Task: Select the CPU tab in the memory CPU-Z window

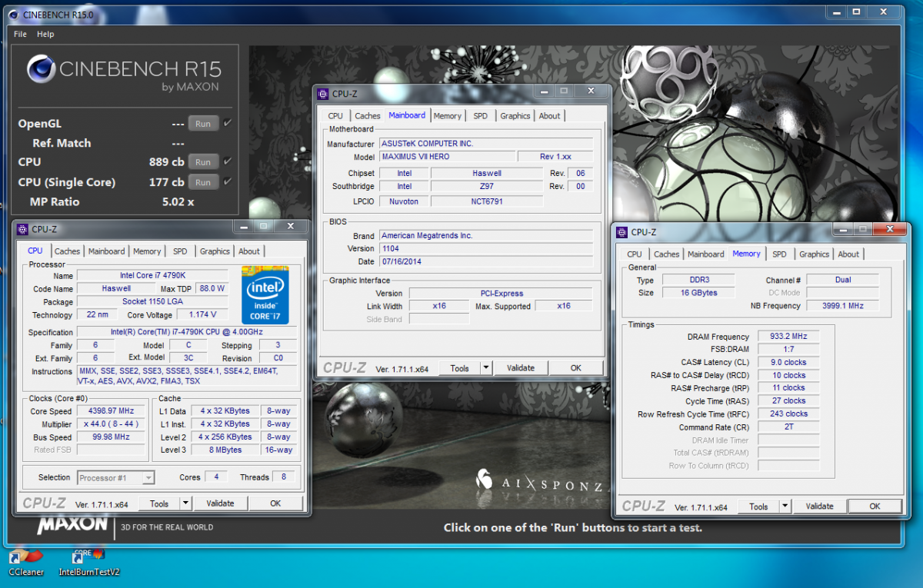Action: (x=635, y=254)
